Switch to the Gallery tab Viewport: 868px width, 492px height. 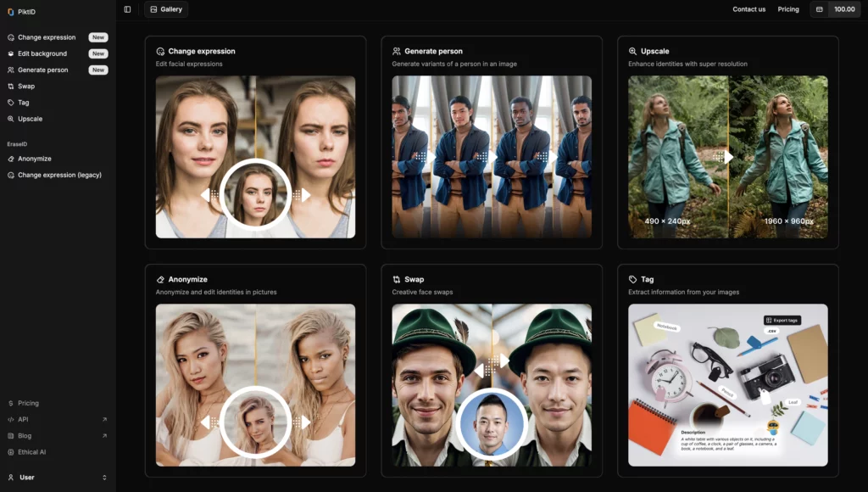tap(165, 8)
